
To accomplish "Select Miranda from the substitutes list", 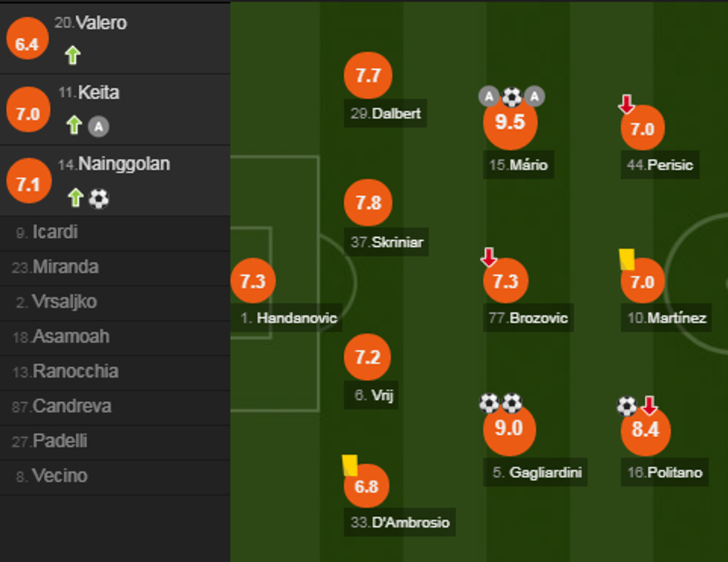I will coord(65,267).
